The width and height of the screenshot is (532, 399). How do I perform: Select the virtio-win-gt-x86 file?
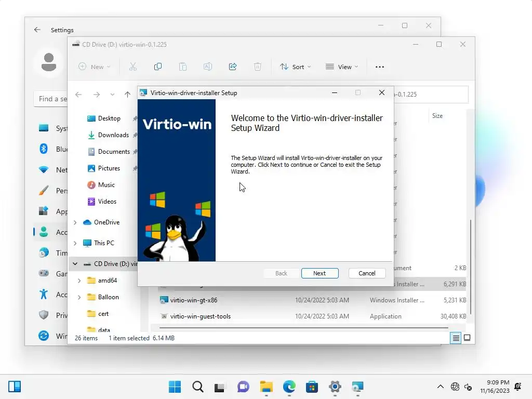click(193, 300)
